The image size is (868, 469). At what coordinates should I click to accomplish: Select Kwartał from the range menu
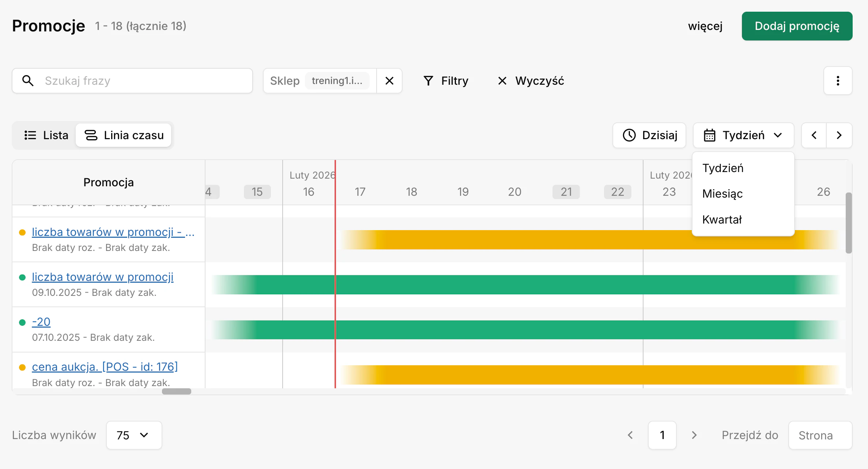(722, 220)
